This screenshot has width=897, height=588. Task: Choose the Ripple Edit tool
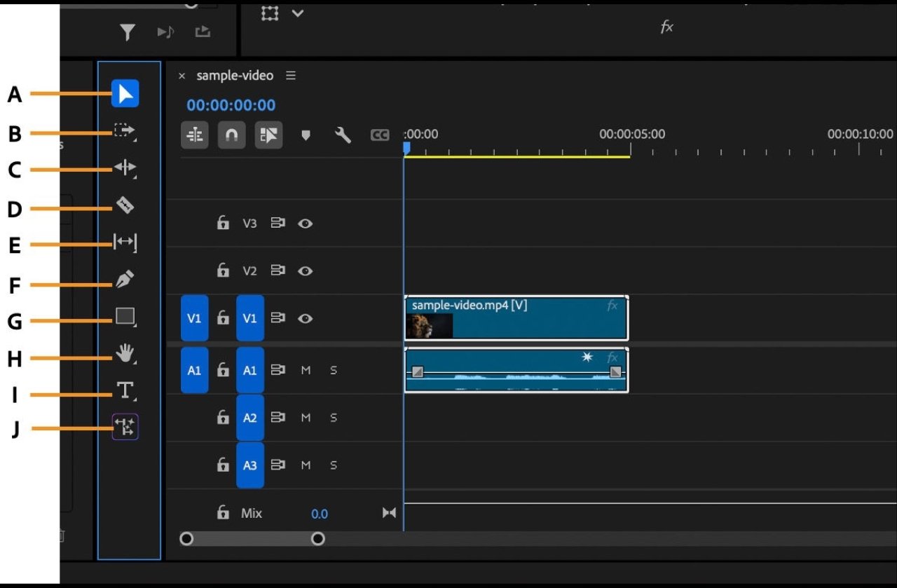(x=125, y=168)
